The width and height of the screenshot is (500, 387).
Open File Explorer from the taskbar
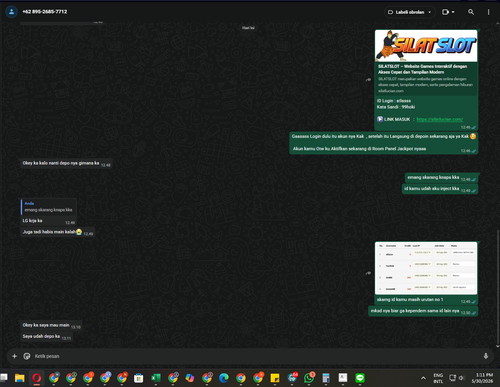[20, 378]
